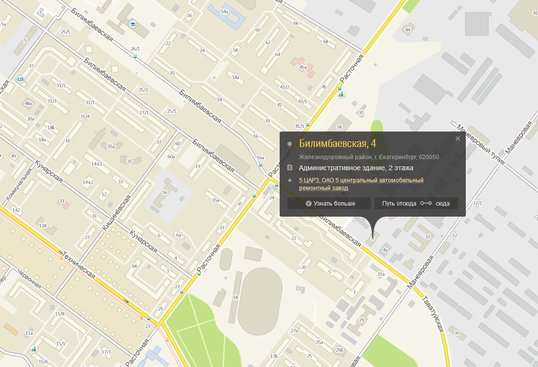Screen dimensions: 538x367
Task: Close the Билимбаевская, 4 info popup
Action: pos(458,139)
